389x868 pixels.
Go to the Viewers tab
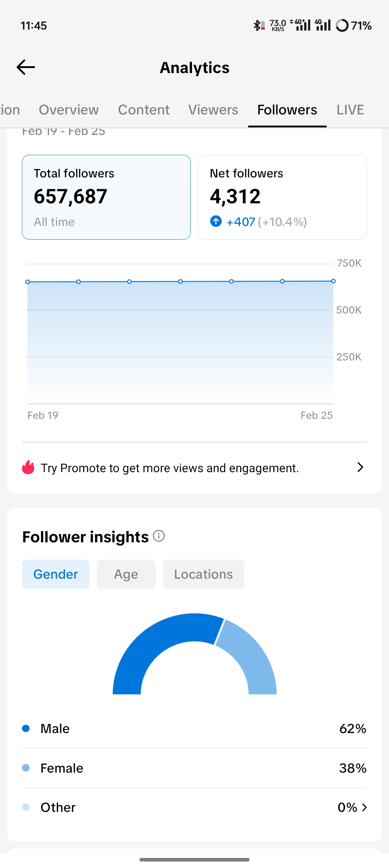[213, 110]
